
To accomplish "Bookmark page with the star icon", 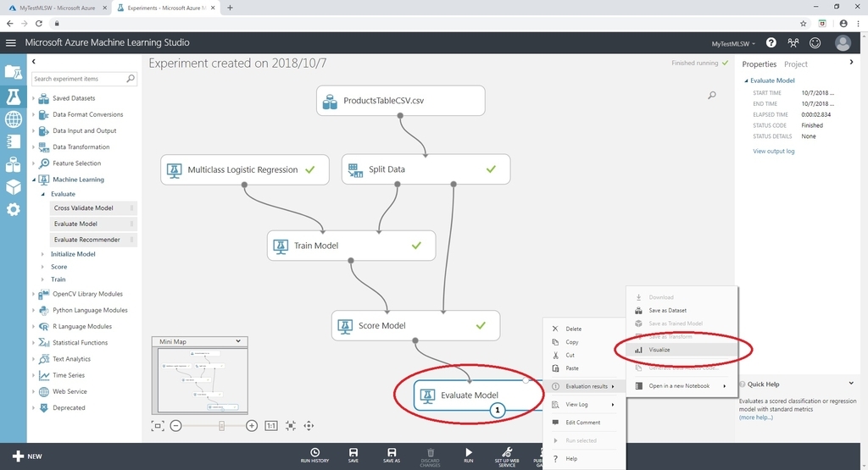I will [803, 23].
